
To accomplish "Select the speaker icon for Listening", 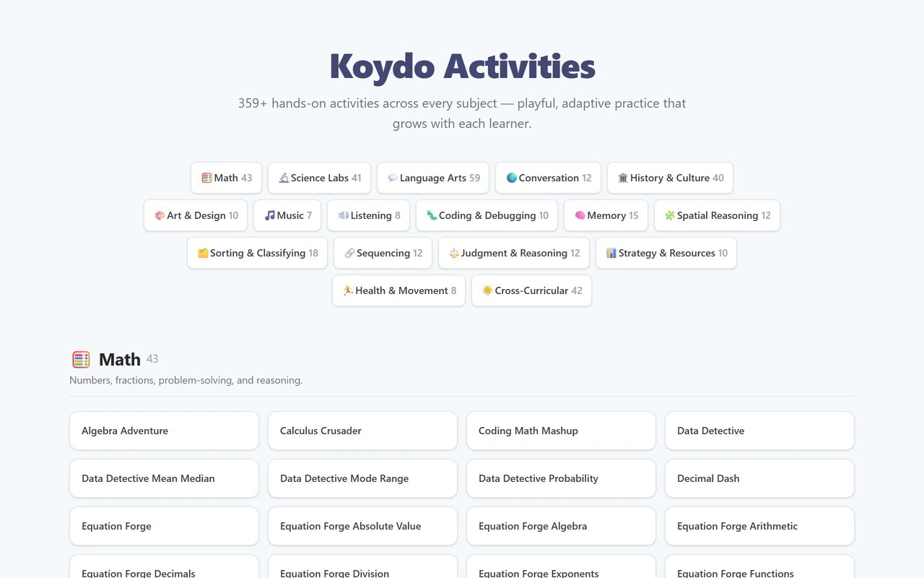I will [344, 215].
